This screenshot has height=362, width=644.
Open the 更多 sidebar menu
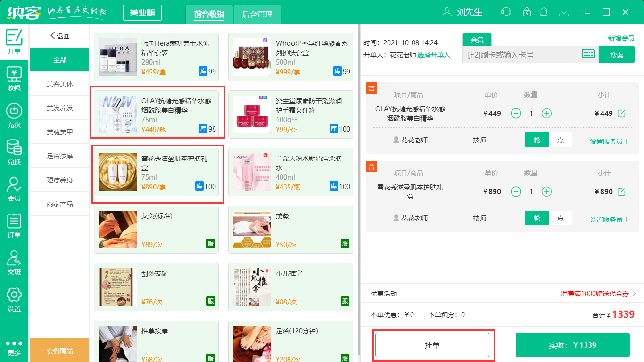pos(14,348)
